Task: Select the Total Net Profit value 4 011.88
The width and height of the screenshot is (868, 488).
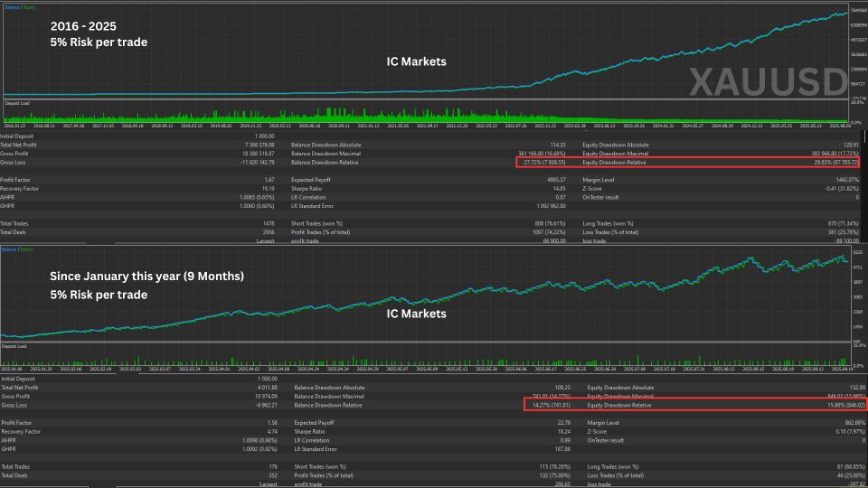Action: click(x=268, y=388)
